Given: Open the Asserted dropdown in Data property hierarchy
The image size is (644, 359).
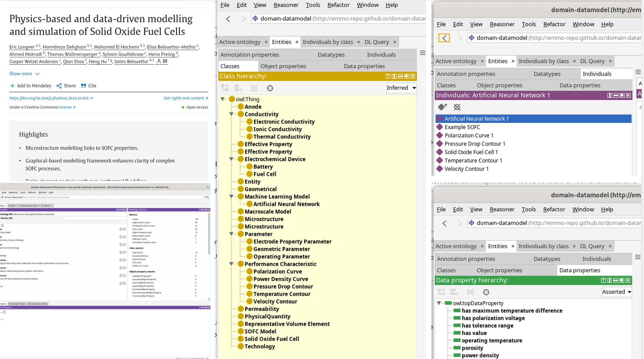Looking at the screenshot, I should tap(616, 292).
